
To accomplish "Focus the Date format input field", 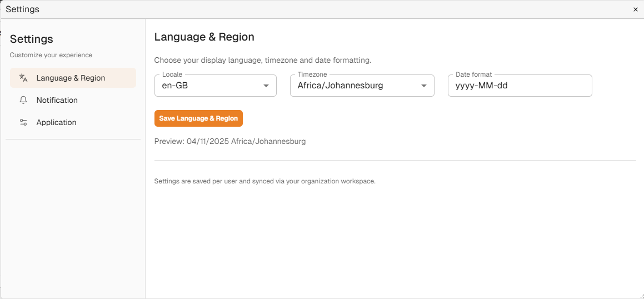I will point(520,86).
